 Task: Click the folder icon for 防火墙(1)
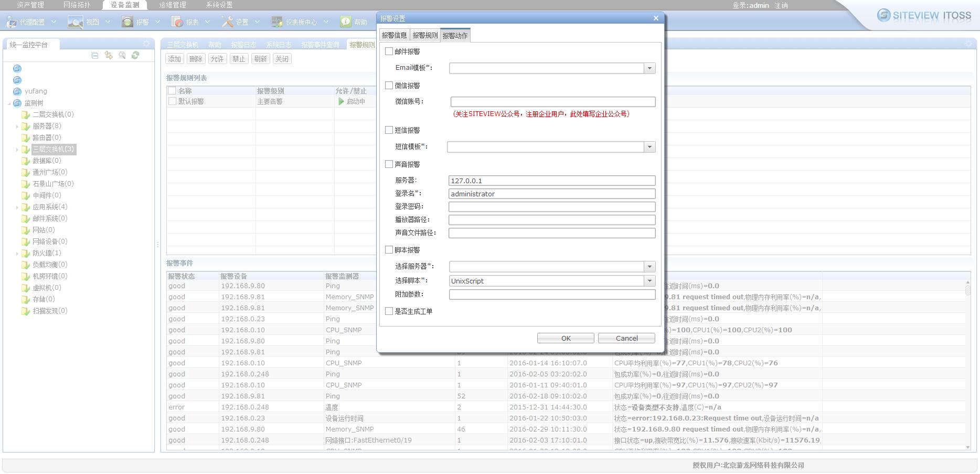[x=25, y=253]
